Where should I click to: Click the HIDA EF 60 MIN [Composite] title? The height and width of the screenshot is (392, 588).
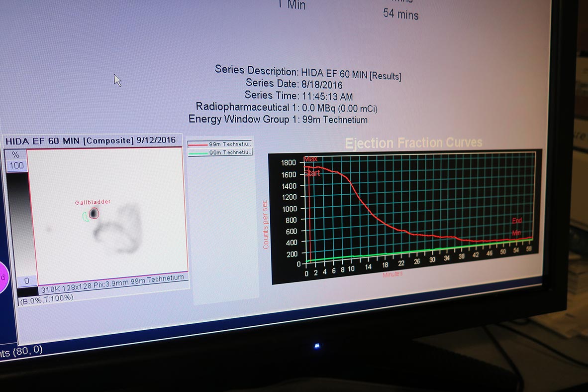(x=91, y=141)
